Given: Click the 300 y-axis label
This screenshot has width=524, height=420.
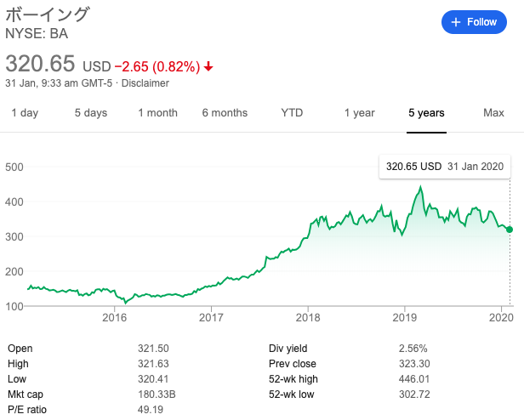Looking at the screenshot, I should [x=14, y=237].
